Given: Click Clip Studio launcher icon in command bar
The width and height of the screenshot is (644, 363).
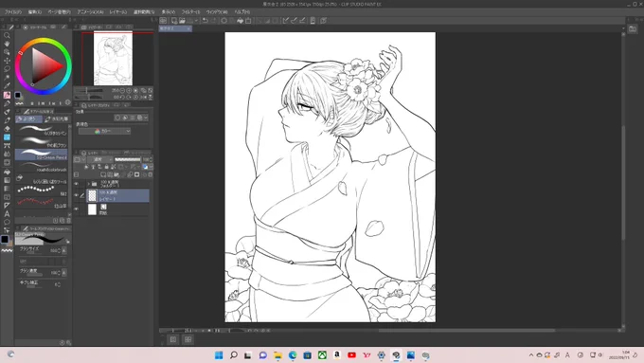Looking at the screenshot, I should coord(163,21).
